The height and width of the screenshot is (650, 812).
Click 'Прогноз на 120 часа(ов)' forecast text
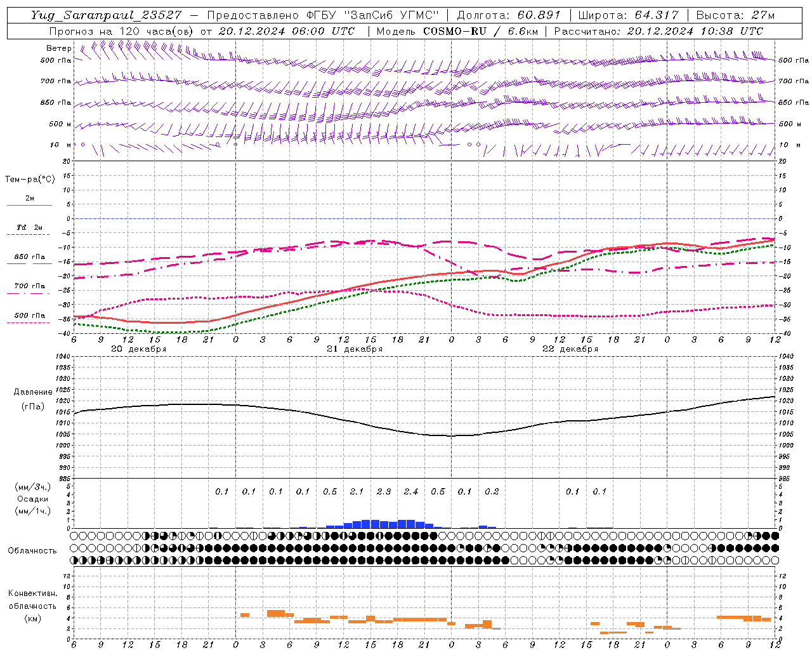click(x=122, y=31)
